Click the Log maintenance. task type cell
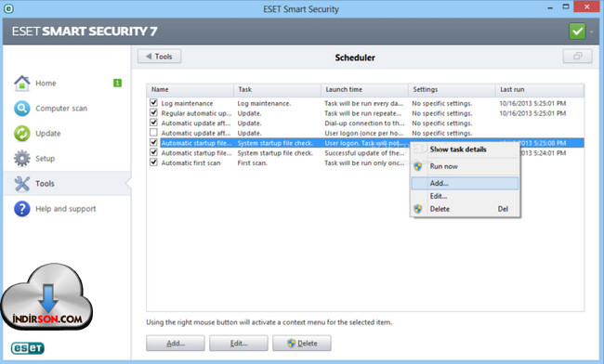This screenshot has width=604, height=364. click(x=264, y=103)
